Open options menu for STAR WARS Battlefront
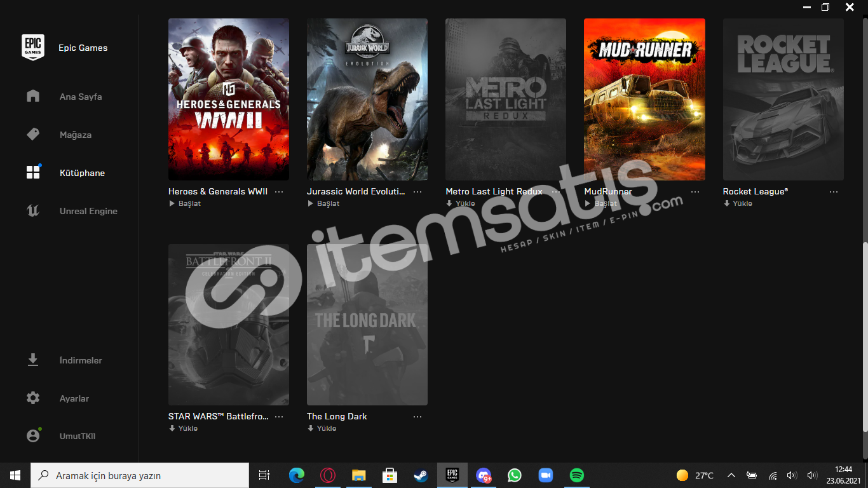 click(x=279, y=416)
